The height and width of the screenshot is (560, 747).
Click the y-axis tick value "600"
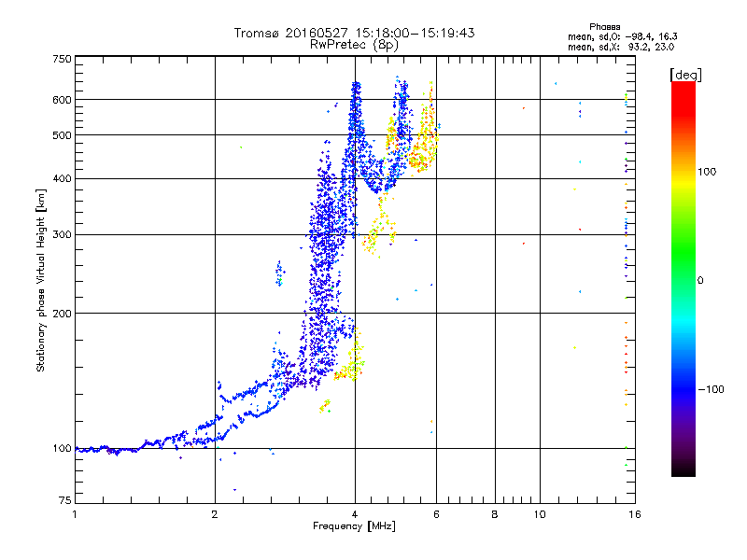tap(62, 100)
